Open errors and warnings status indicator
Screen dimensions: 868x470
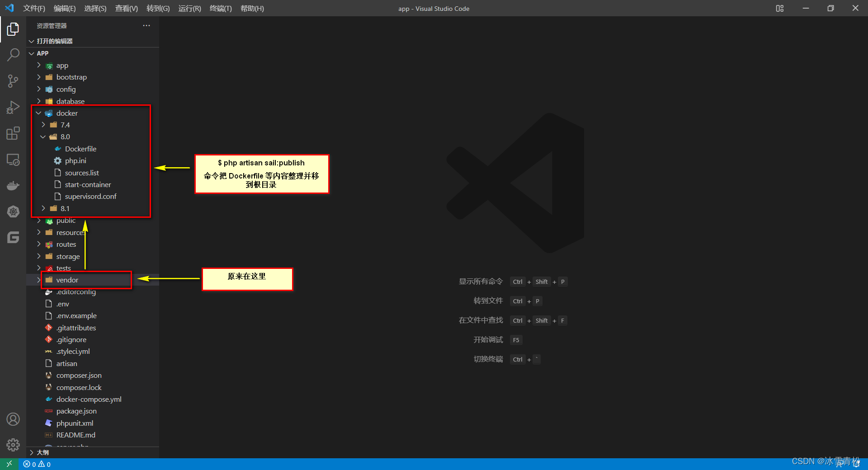click(37, 464)
